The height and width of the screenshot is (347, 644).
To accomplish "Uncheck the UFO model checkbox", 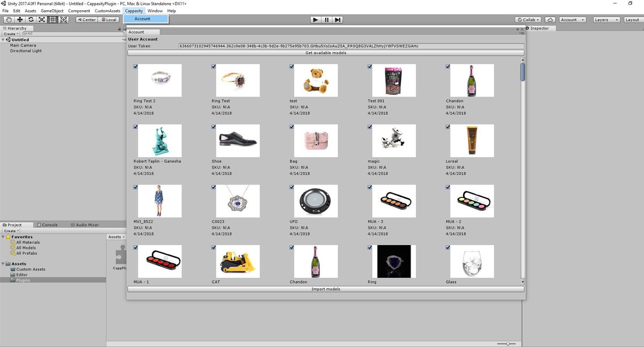I will coord(291,187).
